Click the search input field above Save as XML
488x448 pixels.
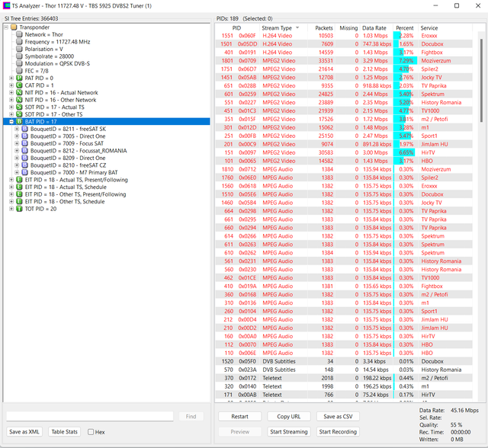point(90,416)
